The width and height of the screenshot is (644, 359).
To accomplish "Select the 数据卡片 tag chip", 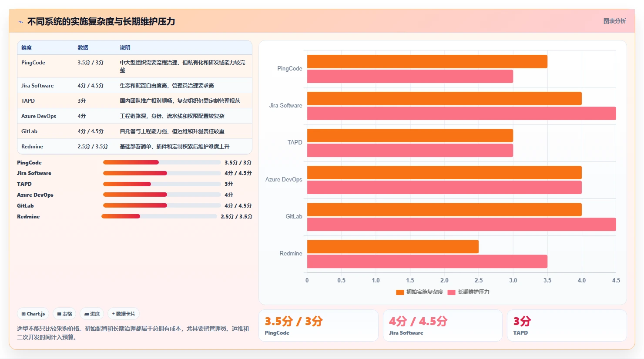I will point(124,314).
